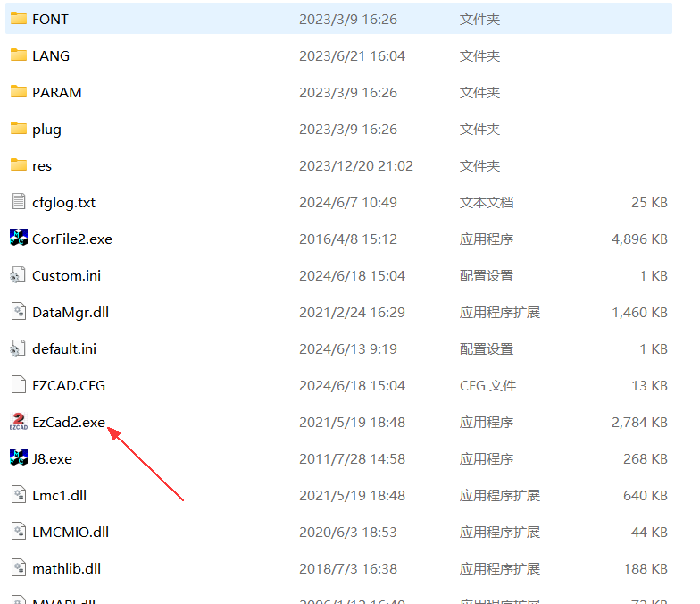Select the J8.exe file name
The width and height of the screenshot is (700, 604).
(x=52, y=459)
